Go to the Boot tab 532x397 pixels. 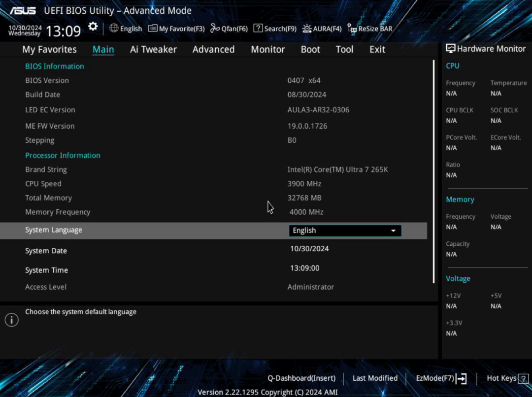pyautogui.click(x=310, y=49)
